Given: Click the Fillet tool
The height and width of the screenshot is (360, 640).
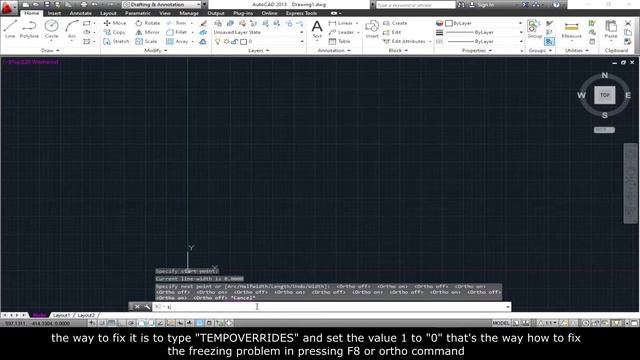Looking at the screenshot, I should tap(176, 32).
